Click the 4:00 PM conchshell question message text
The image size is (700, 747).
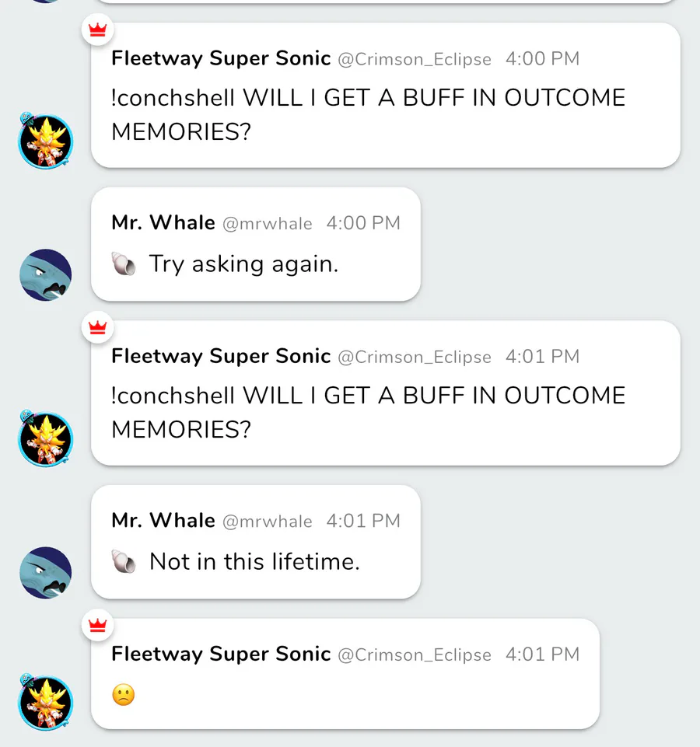tap(368, 114)
